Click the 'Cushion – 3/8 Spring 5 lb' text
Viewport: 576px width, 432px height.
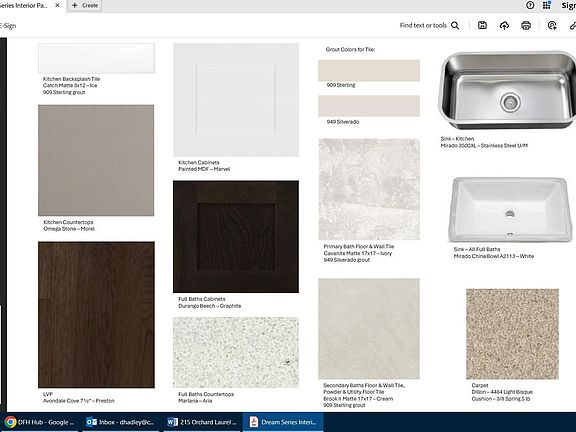(x=501, y=399)
